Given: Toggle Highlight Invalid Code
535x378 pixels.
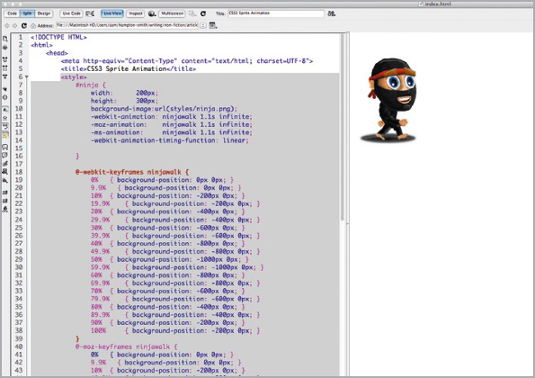Looking at the screenshot, I should [5, 118].
